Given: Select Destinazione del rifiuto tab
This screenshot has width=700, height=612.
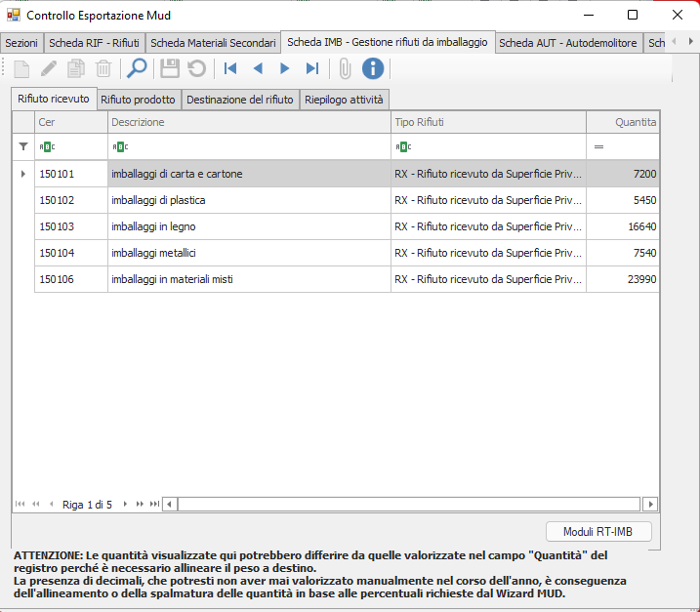Looking at the screenshot, I should click(239, 100).
